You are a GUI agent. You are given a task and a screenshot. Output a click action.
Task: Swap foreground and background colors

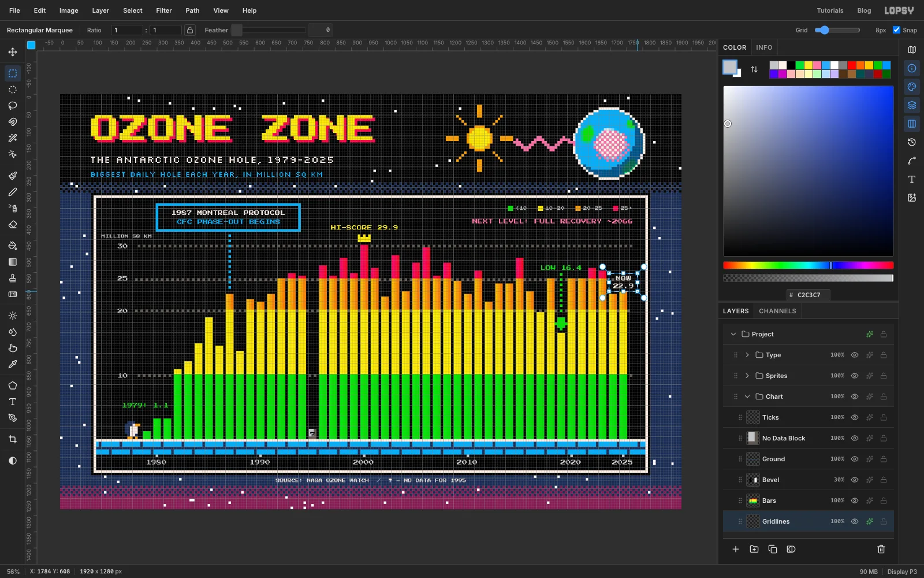click(754, 69)
